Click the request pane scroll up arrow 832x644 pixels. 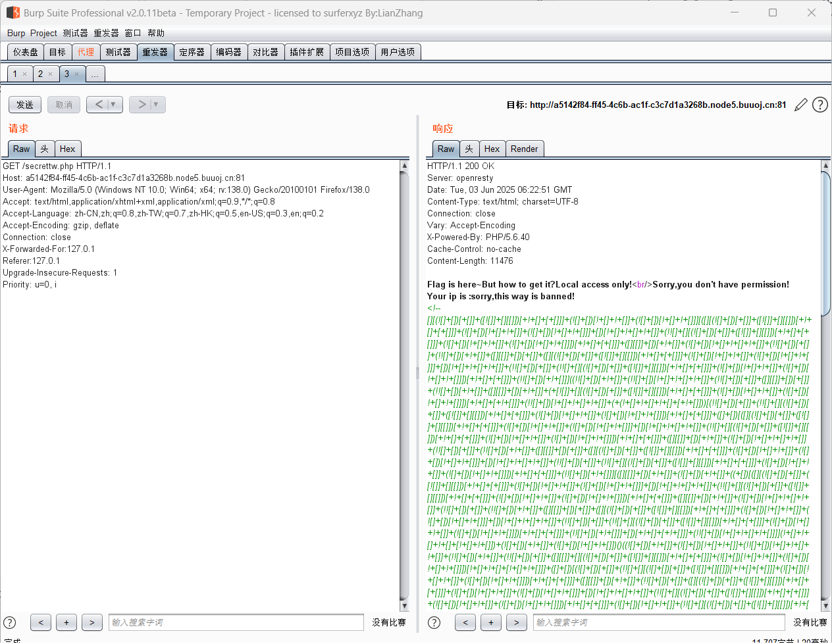tap(404, 166)
